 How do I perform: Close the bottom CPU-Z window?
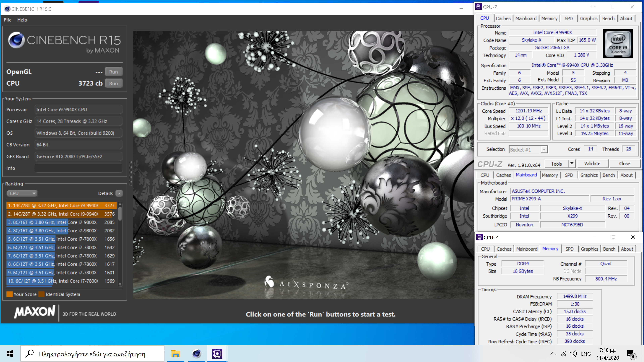(633, 237)
